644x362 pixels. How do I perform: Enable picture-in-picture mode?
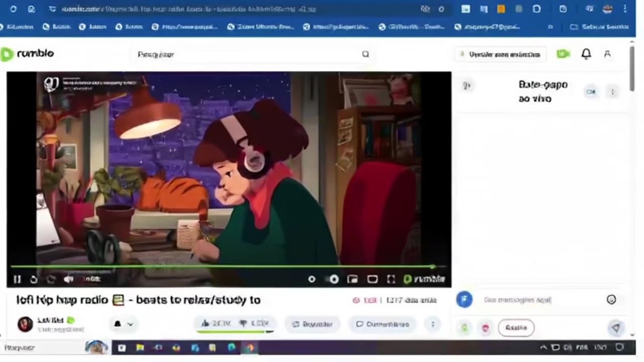tap(352, 279)
